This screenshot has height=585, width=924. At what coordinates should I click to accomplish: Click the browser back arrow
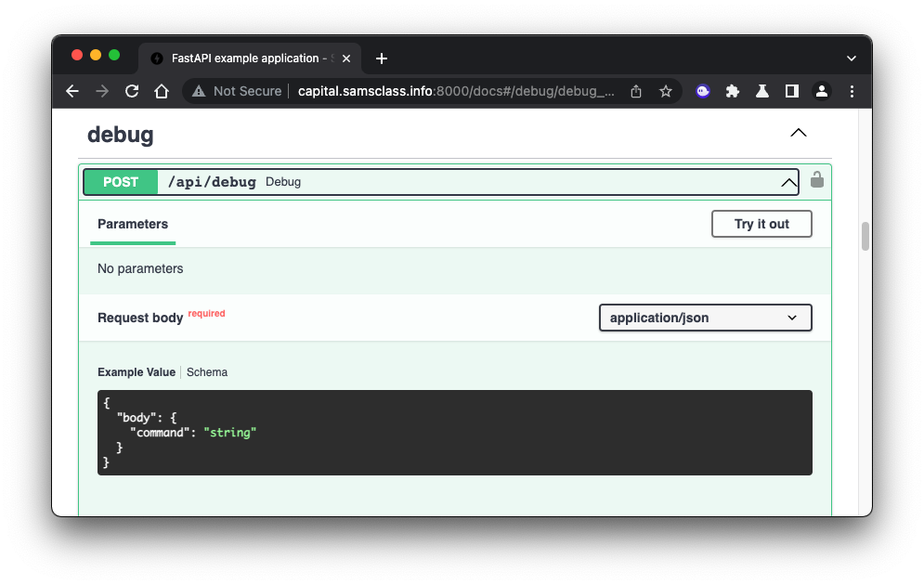point(72,91)
